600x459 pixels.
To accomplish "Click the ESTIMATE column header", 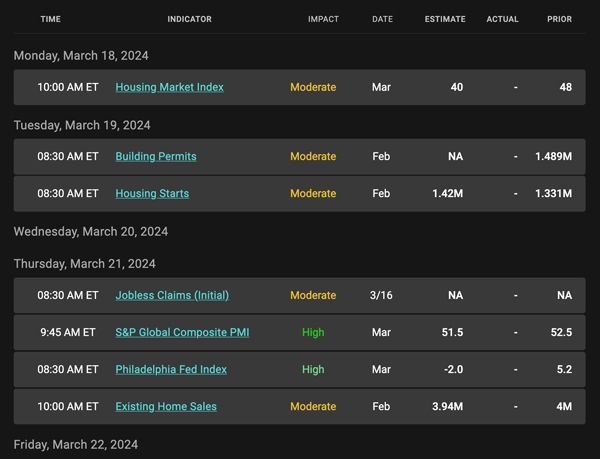I will click(445, 19).
